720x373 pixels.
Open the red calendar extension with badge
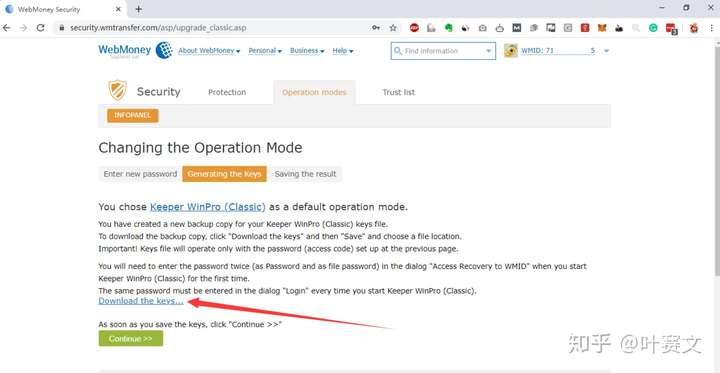(x=671, y=28)
